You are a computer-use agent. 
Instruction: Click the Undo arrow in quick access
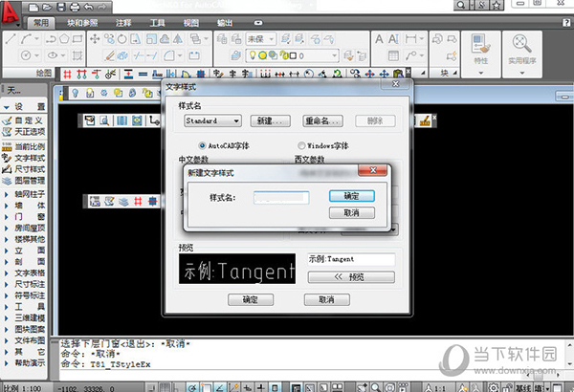pos(88,7)
